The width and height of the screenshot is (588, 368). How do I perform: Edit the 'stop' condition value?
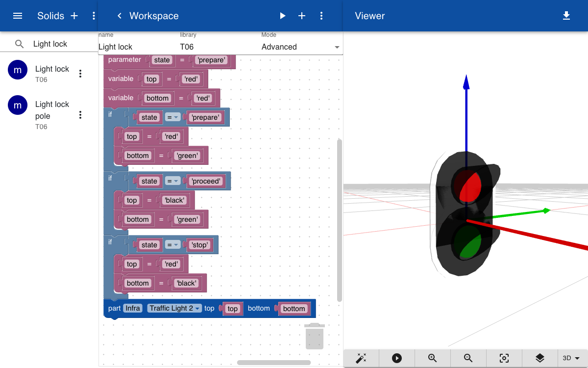click(200, 245)
